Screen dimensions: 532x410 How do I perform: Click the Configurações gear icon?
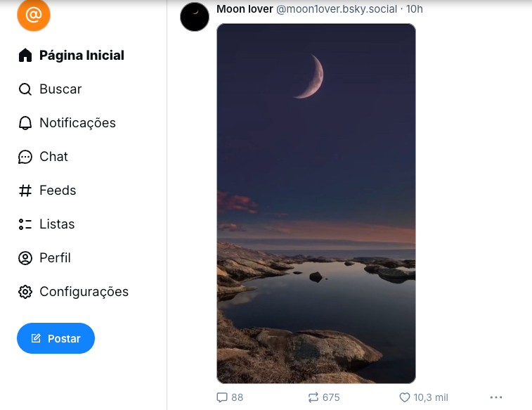[x=25, y=292]
